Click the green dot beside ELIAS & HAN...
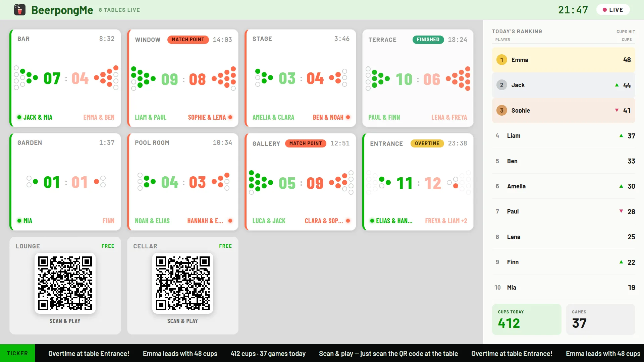Image resolution: width=644 pixels, height=362 pixels. tap(372, 221)
